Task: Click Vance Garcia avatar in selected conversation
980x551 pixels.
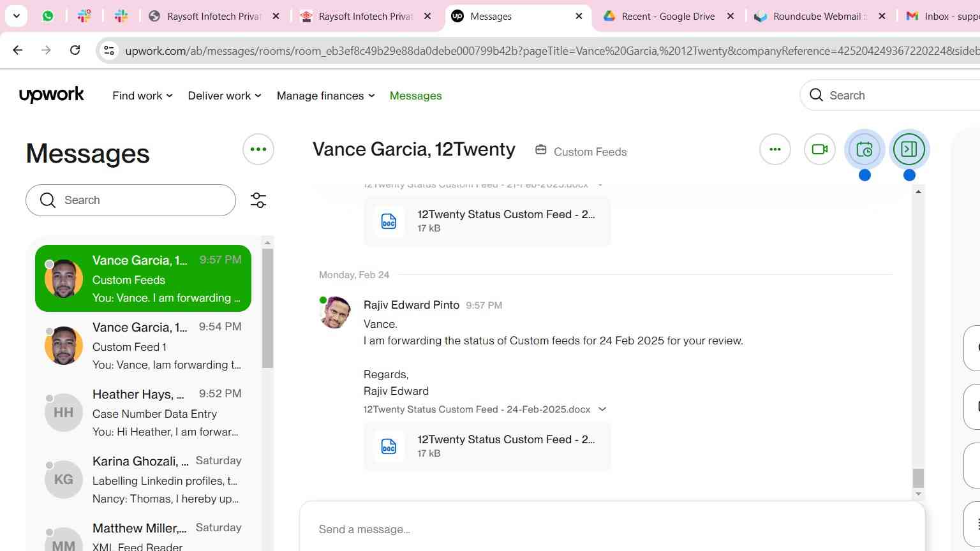Action: (x=64, y=279)
